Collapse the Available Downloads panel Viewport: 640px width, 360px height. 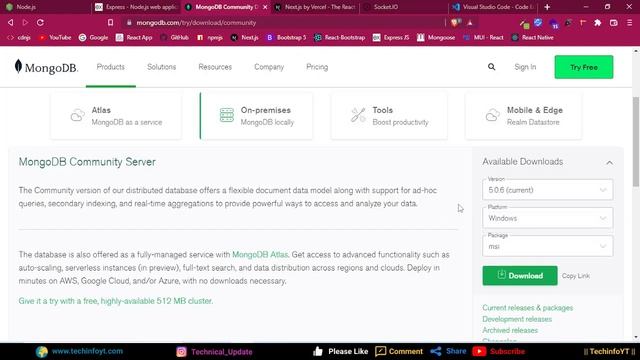pyautogui.click(x=609, y=162)
